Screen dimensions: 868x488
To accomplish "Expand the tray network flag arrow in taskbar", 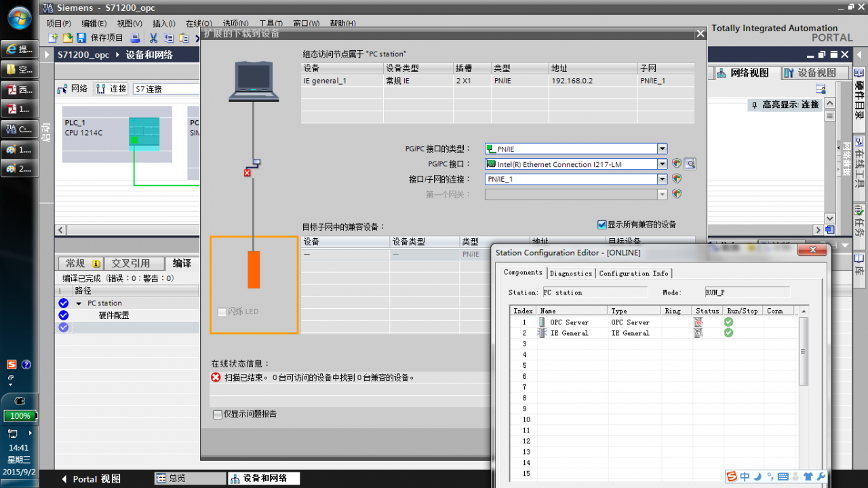I will coord(30,433).
